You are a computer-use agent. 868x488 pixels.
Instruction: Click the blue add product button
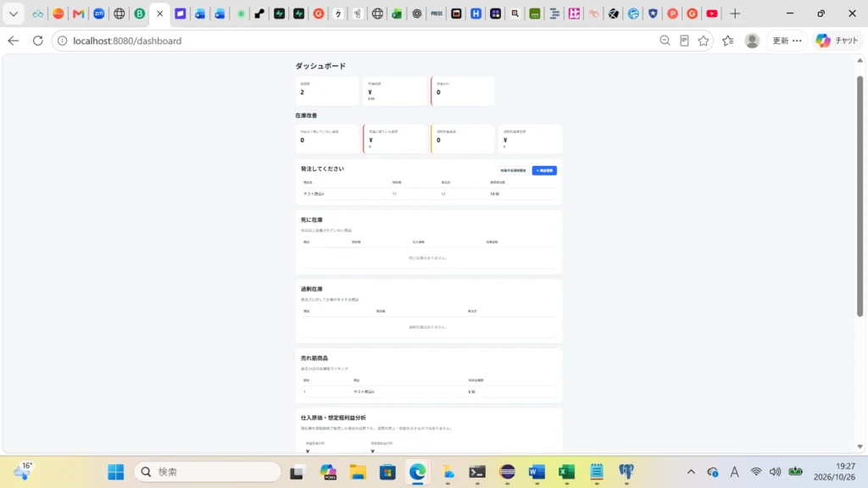[544, 170]
